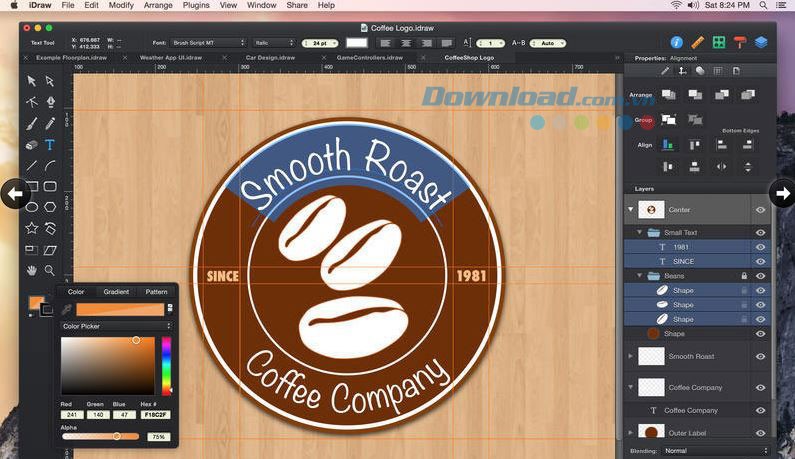Select the Eraser tool

click(x=31, y=145)
